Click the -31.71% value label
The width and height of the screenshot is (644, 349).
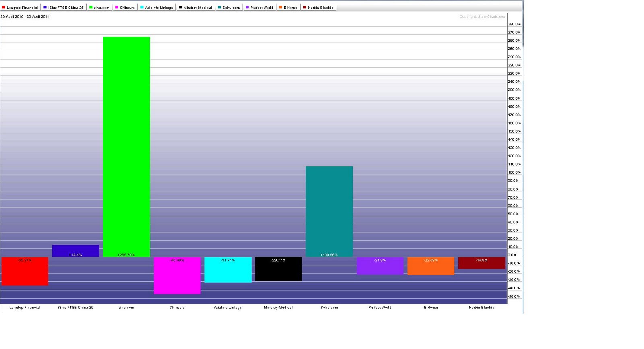click(228, 261)
